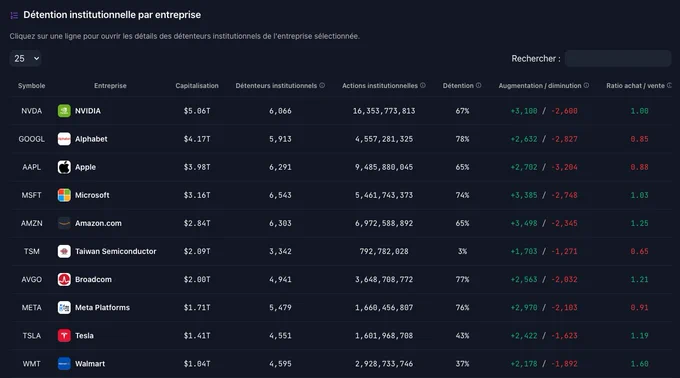The width and height of the screenshot is (680, 378).
Task: Click info icon next to Détenteurs institutionnels
Action: (x=322, y=85)
